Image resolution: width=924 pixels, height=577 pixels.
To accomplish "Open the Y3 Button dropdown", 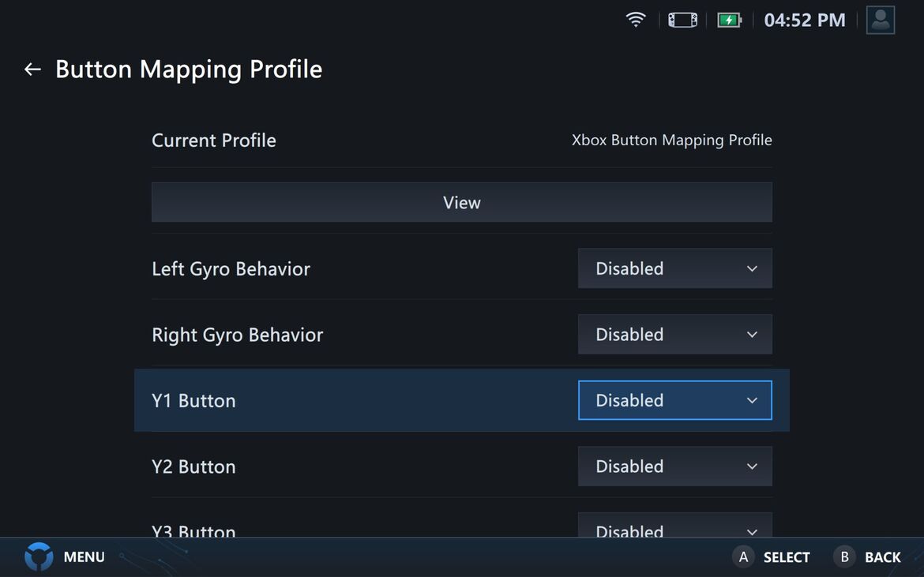I will click(x=674, y=527).
